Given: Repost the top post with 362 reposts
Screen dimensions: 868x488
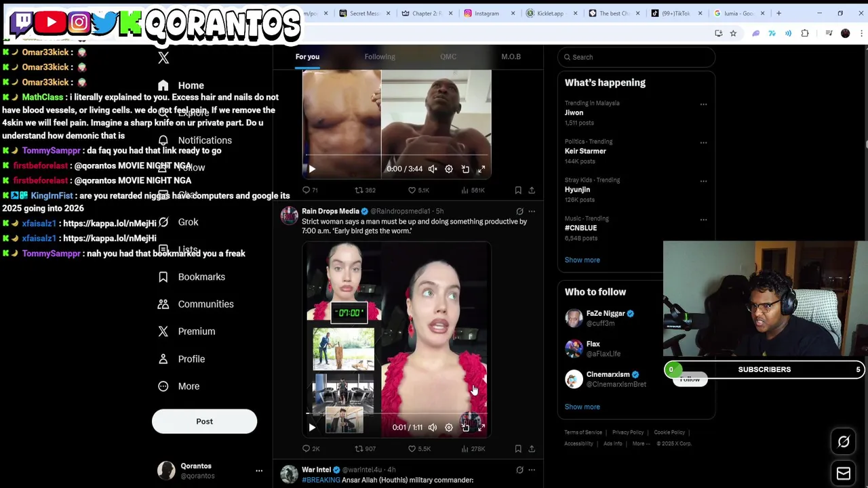Looking at the screenshot, I should 366,190.
